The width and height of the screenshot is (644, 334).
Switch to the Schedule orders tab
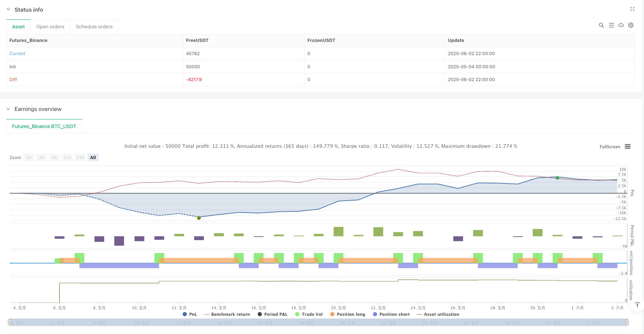[94, 27]
